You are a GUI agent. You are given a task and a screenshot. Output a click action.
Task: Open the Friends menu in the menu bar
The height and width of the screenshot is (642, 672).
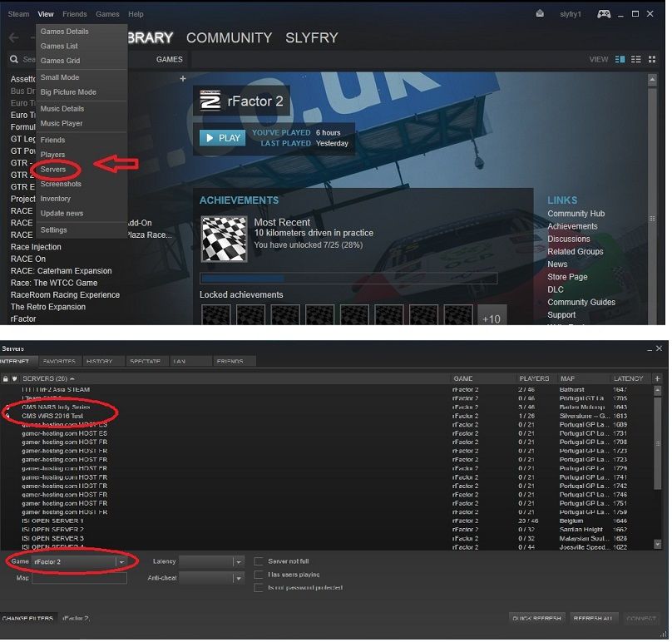point(75,14)
